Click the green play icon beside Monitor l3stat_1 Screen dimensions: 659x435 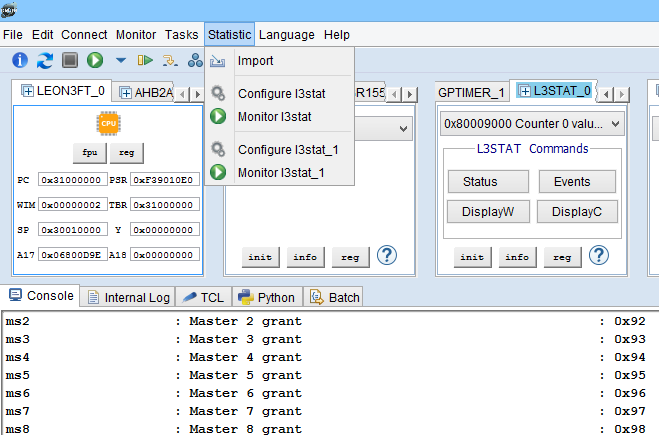218,172
